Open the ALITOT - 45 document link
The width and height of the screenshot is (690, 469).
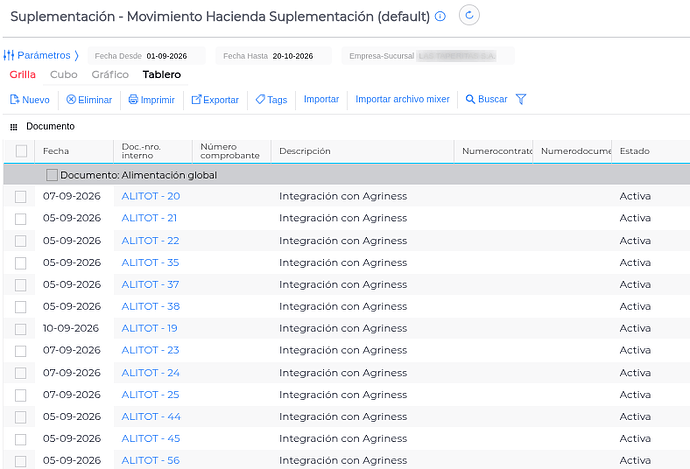150,439
